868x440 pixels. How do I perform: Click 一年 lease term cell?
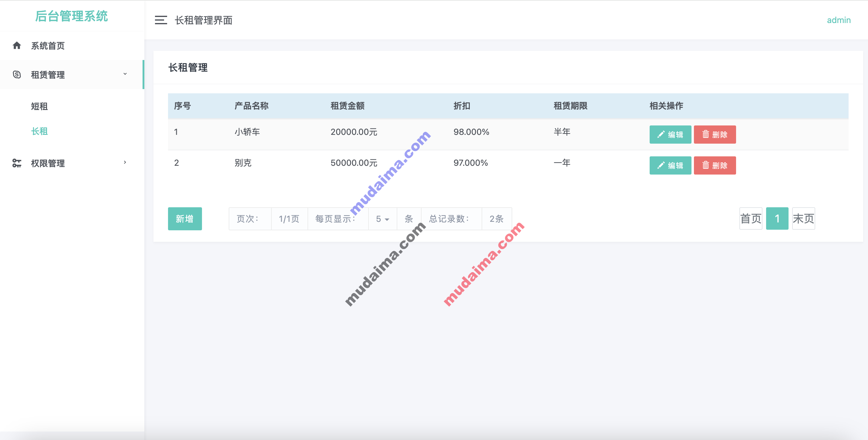tap(562, 163)
